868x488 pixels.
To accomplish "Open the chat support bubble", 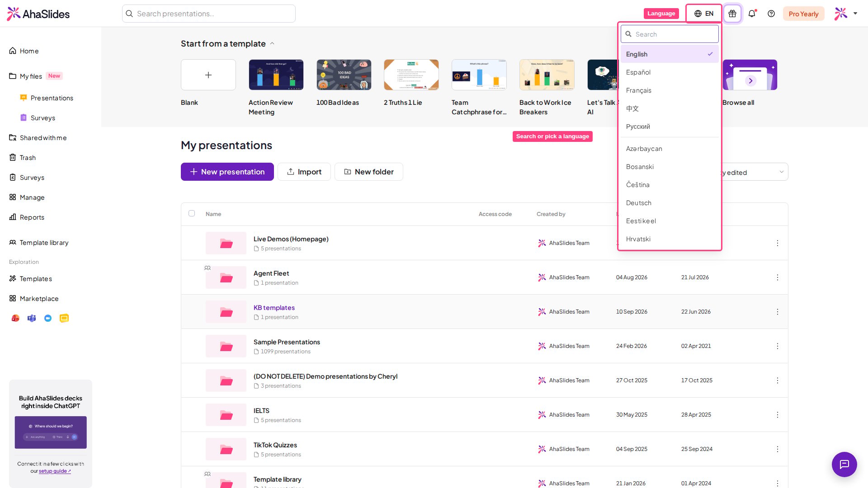I will (x=844, y=464).
